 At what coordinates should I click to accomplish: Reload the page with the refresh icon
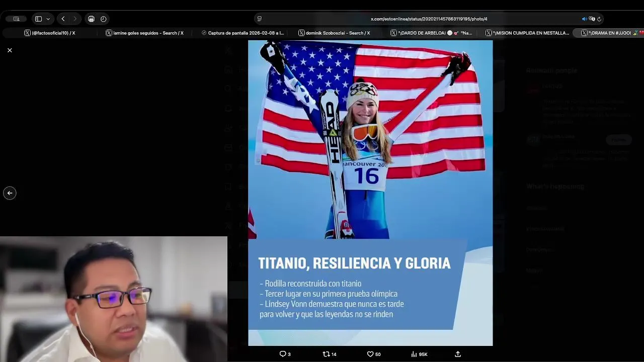point(599,19)
